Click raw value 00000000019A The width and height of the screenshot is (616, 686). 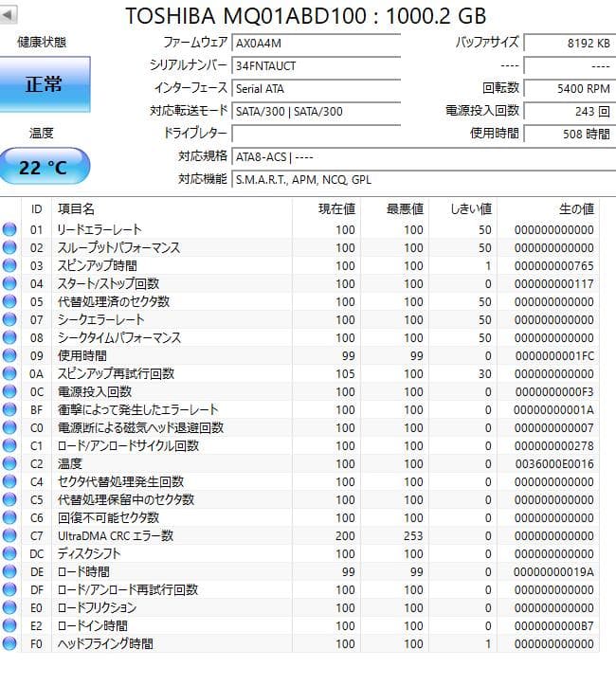pos(553,571)
